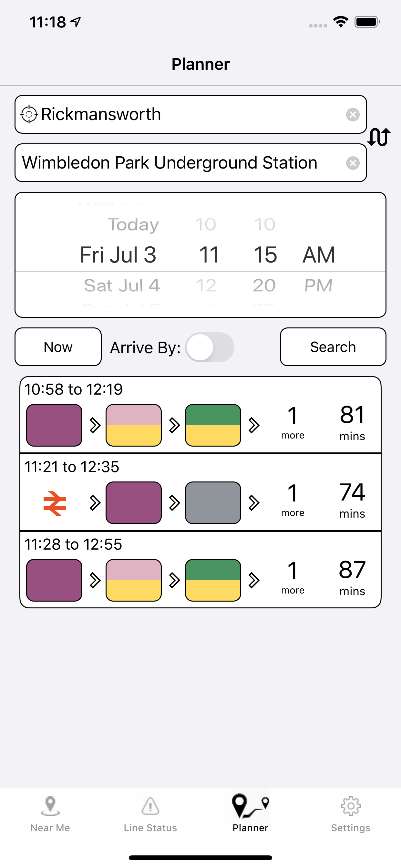The height and width of the screenshot is (868, 401).
Task: Select PM in the time picker
Action: point(318,286)
